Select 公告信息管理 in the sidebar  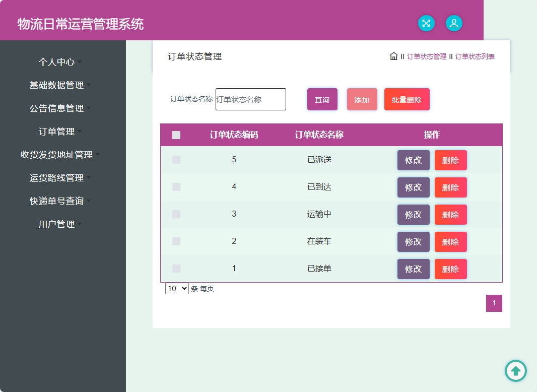click(57, 108)
